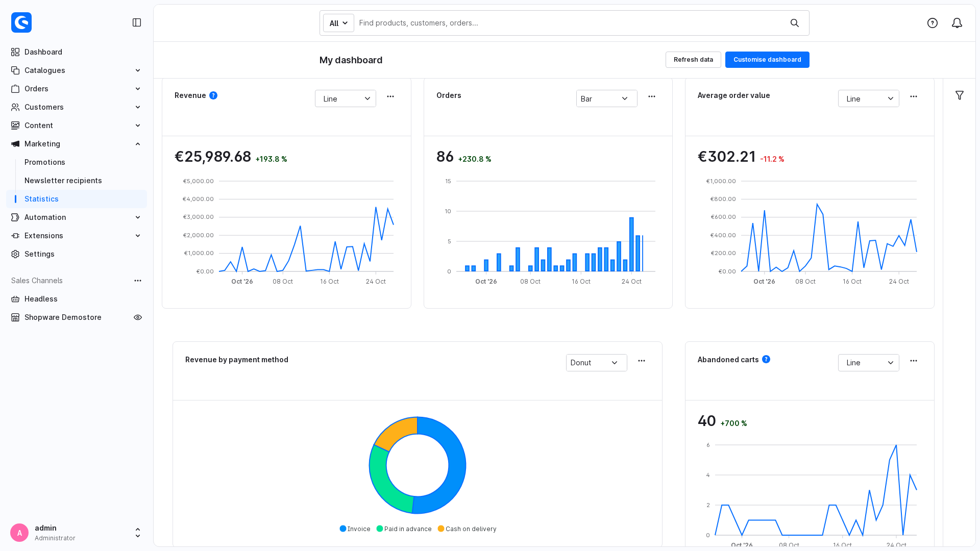Expand the Catalogues menu

[77, 70]
